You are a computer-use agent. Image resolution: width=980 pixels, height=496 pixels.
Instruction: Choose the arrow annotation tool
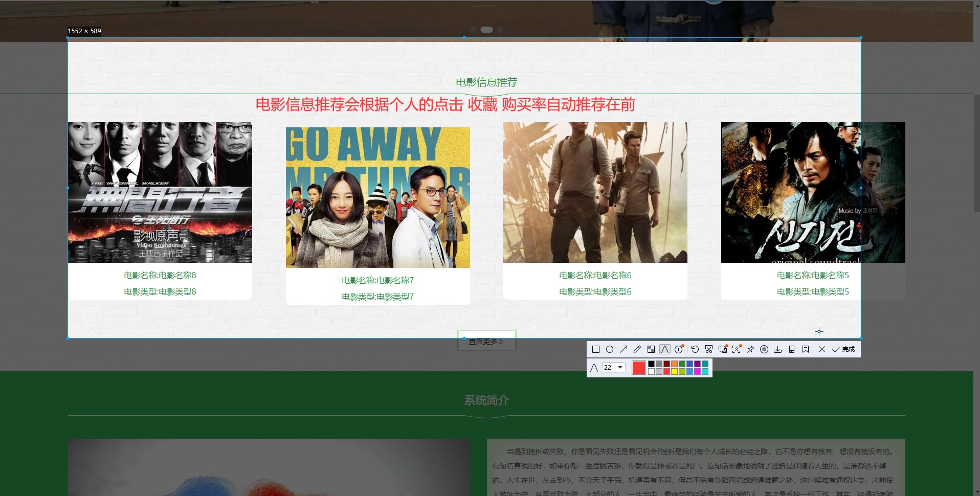pos(623,349)
